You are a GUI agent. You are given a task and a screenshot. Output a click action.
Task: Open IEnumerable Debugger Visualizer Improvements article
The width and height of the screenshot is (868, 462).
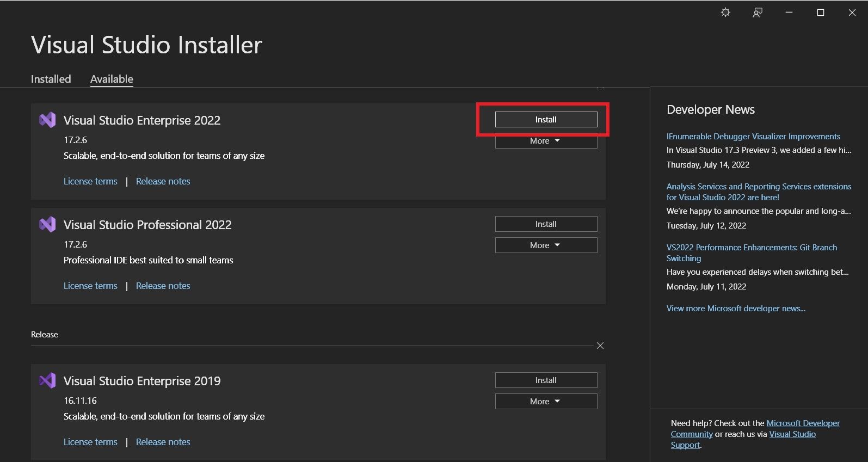(753, 137)
